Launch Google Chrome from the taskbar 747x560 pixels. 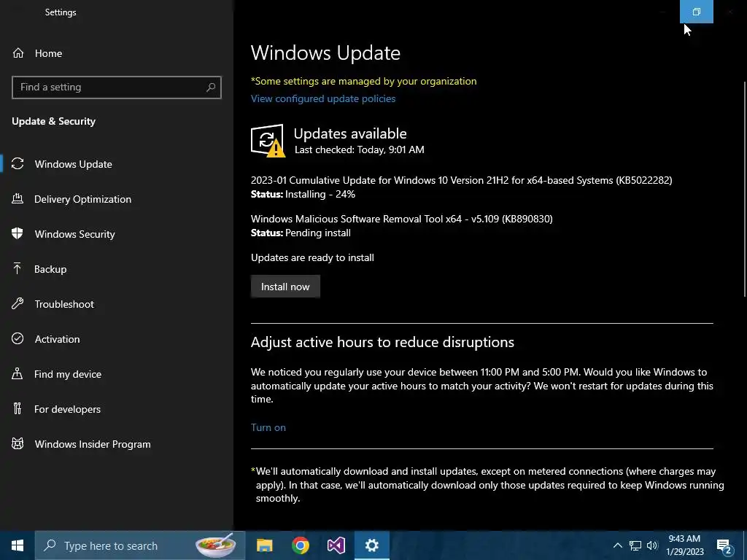[x=300, y=545]
